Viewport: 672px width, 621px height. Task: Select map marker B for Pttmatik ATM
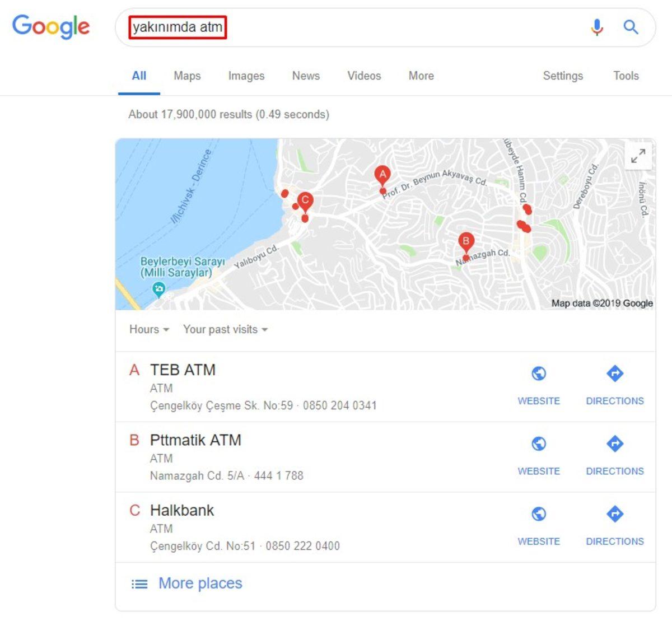point(466,241)
